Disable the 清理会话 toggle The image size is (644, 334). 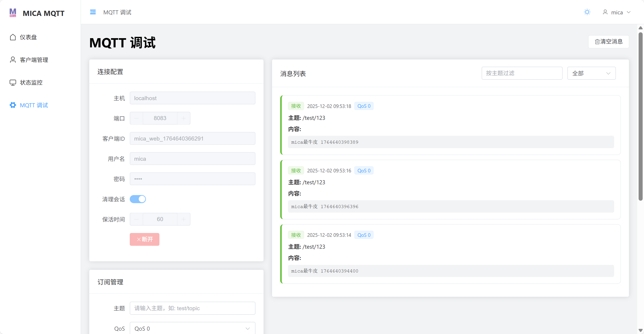click(138, 199)
